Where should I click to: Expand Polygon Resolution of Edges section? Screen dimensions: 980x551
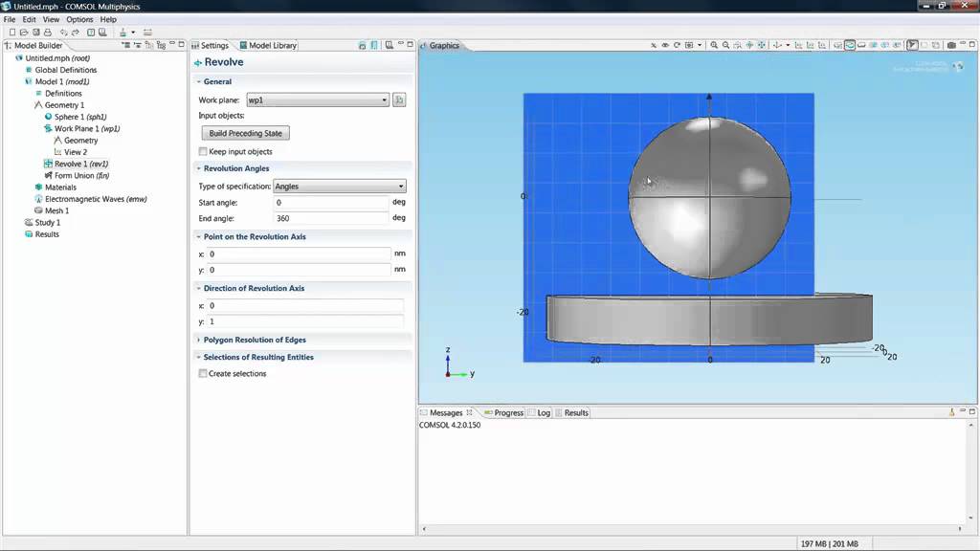click(x=199, y=340)
